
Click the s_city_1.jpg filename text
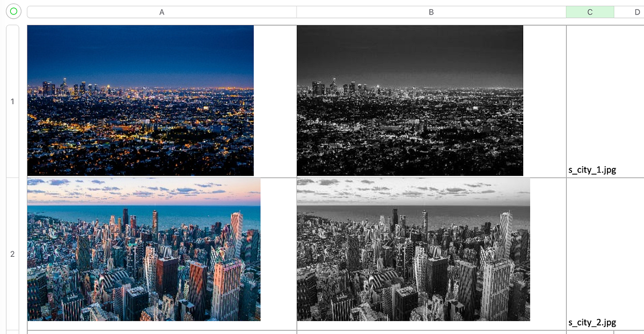point(592,170)
